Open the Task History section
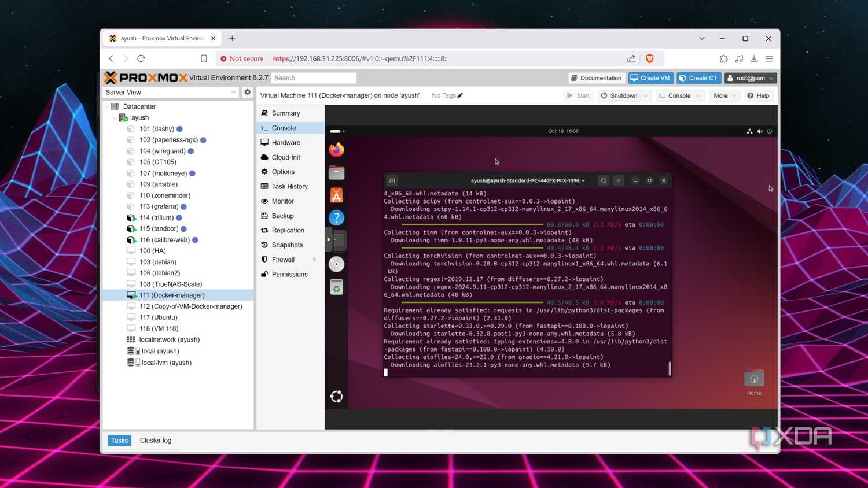This screenshot has height=488, width=868. pyautogui.click(x=290, y=186)
